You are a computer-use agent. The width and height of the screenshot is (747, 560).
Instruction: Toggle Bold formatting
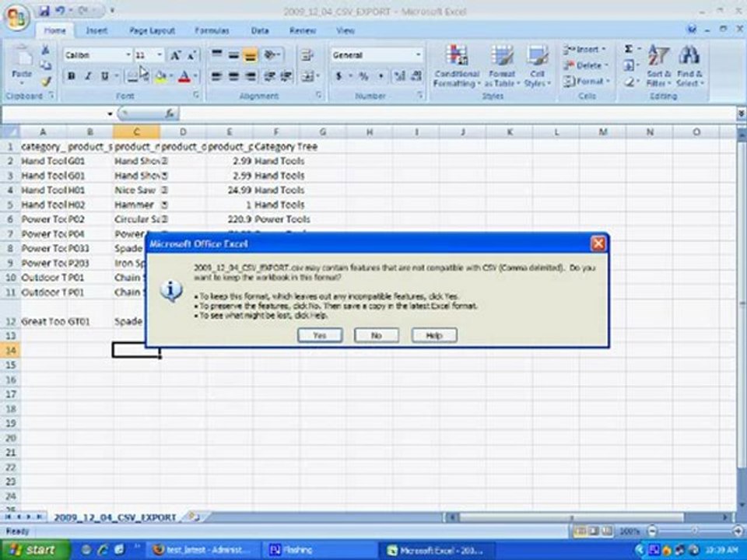[x=72, y=76]
